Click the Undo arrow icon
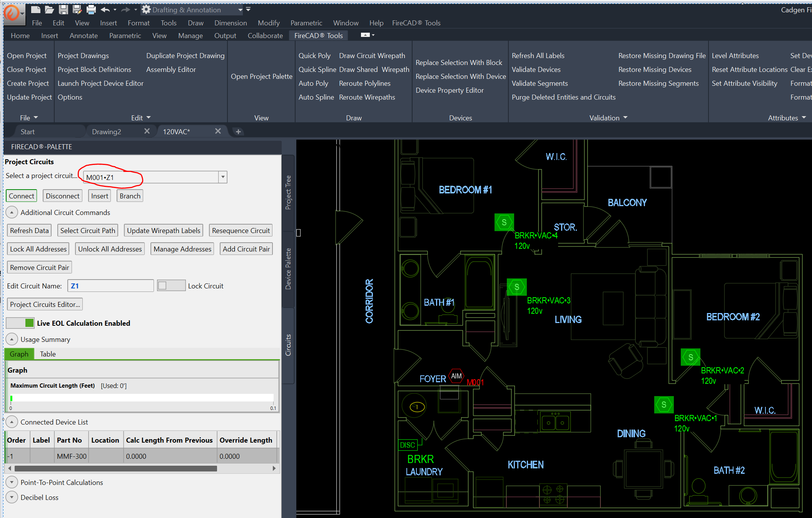This screenshot has width=812, height=518. pos(105,10)
